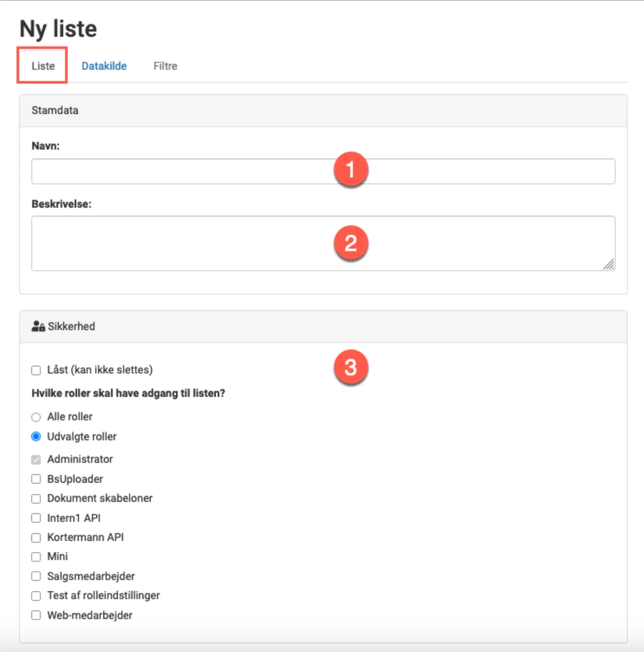The width and height of the screenshot is (644, 652).
Task: Tick the Kortermann API checkbox
Action: (x=36, y=538)
